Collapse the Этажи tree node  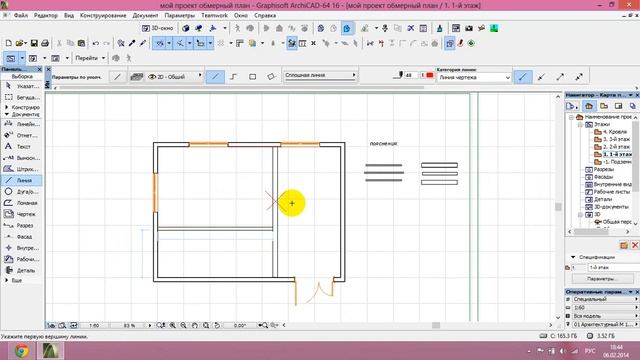point(580,124)
